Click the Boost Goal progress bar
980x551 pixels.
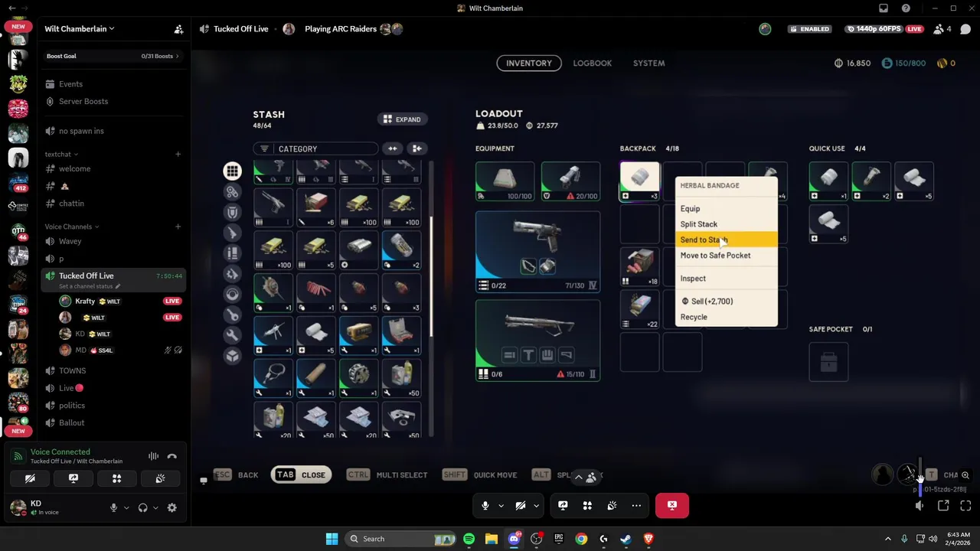click(113, 56)
